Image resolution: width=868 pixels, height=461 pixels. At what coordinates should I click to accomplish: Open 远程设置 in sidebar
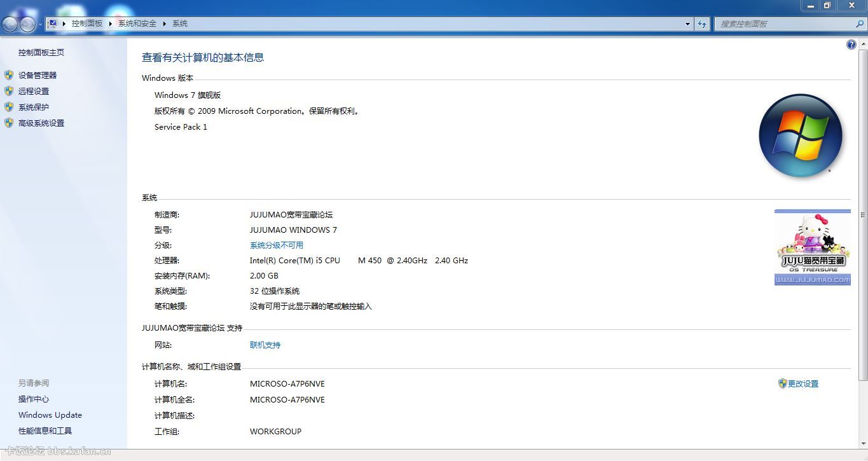(34, 91)
